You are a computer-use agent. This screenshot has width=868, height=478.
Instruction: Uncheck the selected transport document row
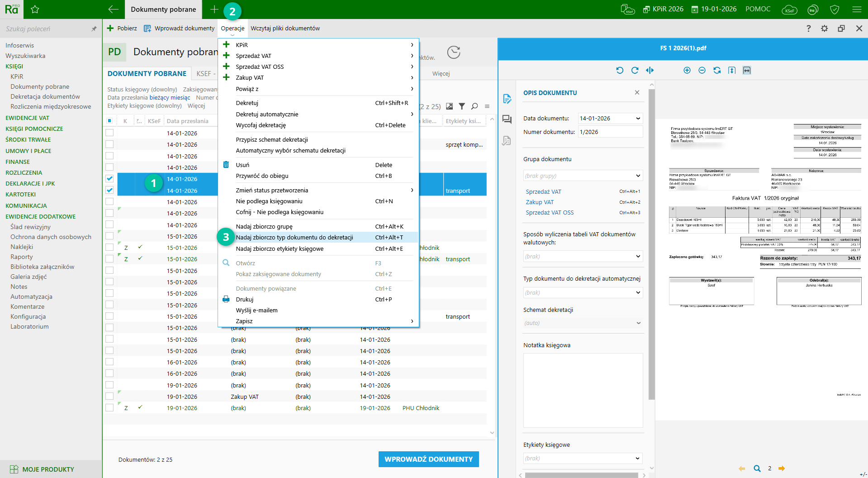click(109, 191)
